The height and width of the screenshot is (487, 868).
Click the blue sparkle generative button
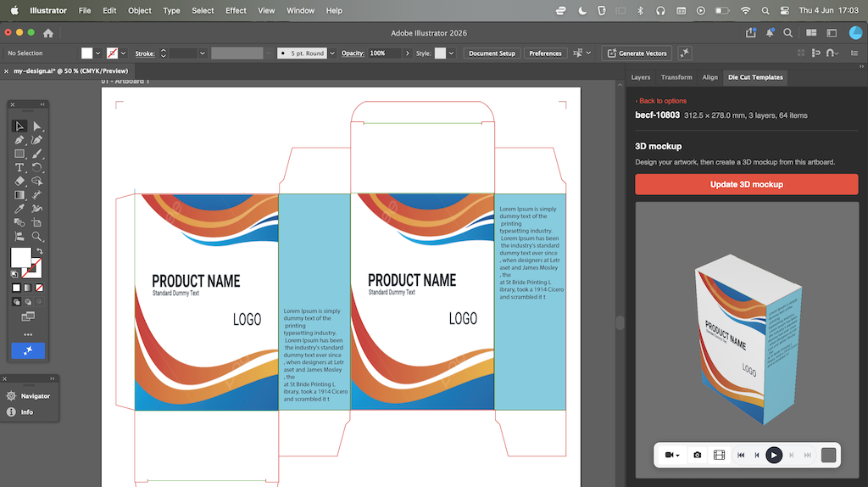(28, 350)
